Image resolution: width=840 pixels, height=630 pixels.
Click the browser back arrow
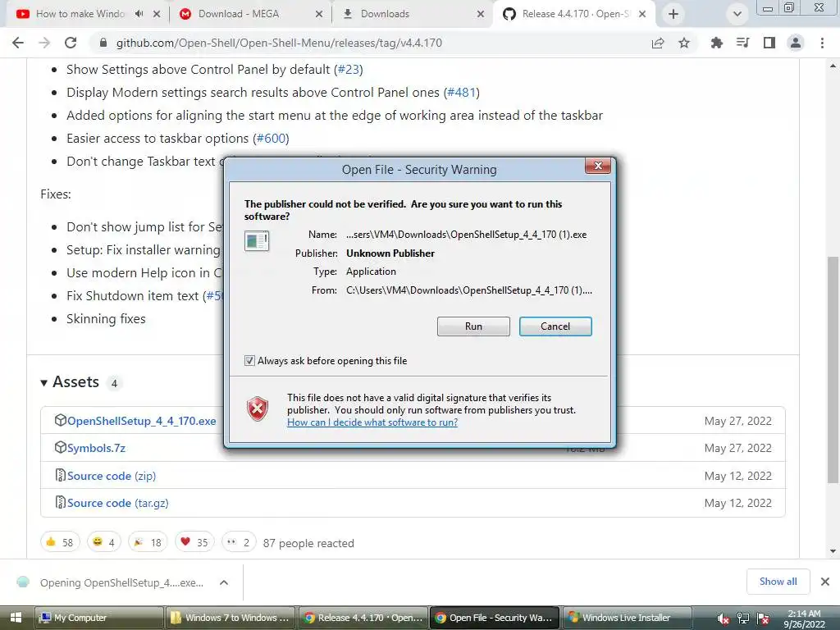tap(18, 43)
